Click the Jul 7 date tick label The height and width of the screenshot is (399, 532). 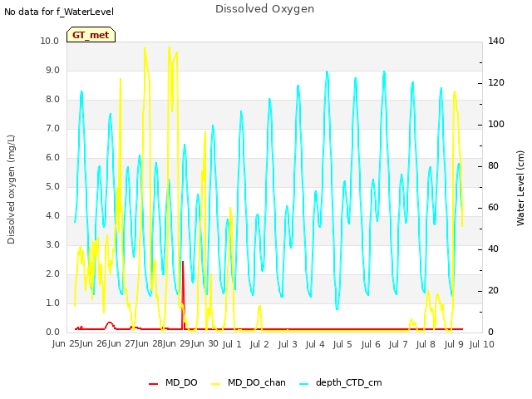pyautogui.click(x=398, y=344)
